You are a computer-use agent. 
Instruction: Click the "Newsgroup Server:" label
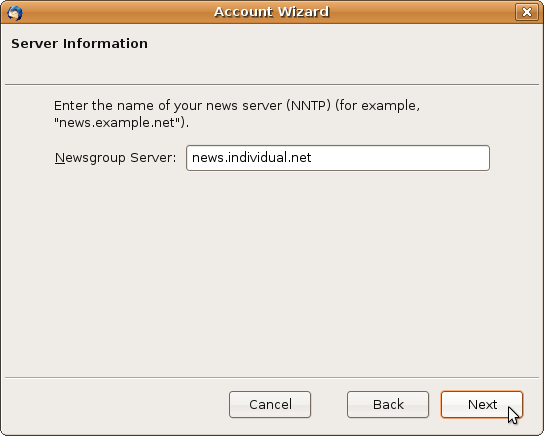(116, 158)
